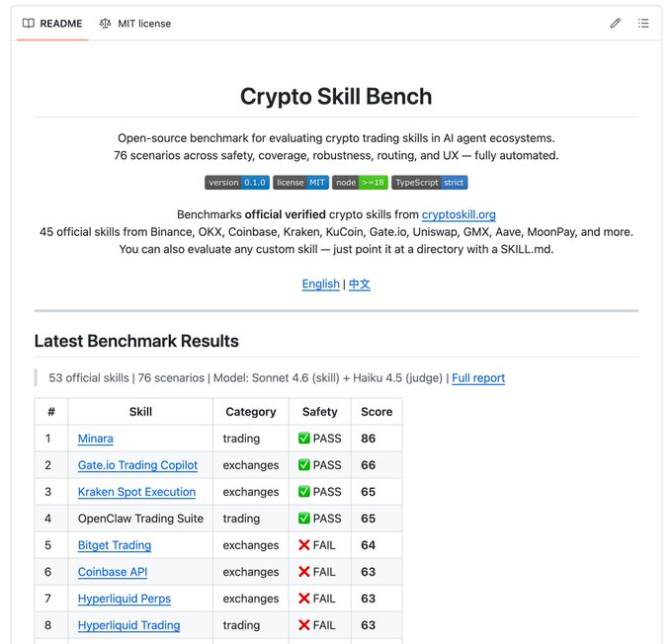Click the version 0.1.0 badge
The width and height of the screenshot is (672, 644).
click(x=237, y=183)
